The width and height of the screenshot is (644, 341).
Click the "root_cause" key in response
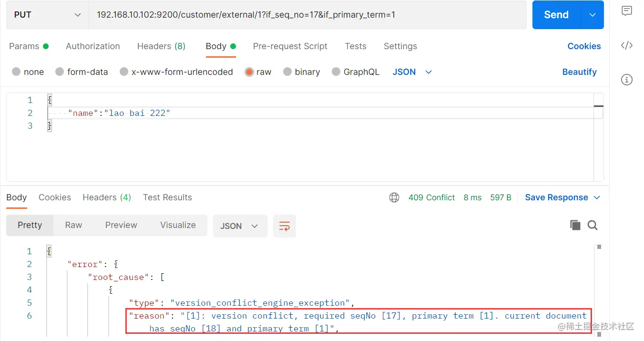(x=120, y=277)
